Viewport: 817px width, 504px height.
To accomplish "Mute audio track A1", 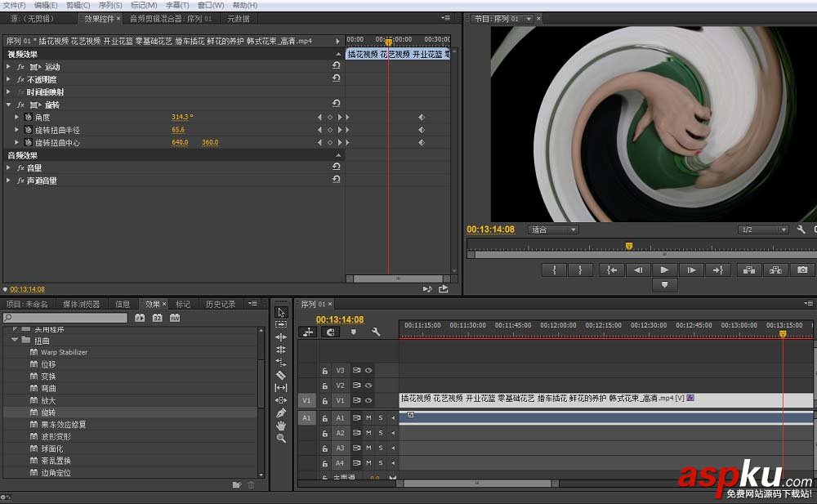I will 368,417.
